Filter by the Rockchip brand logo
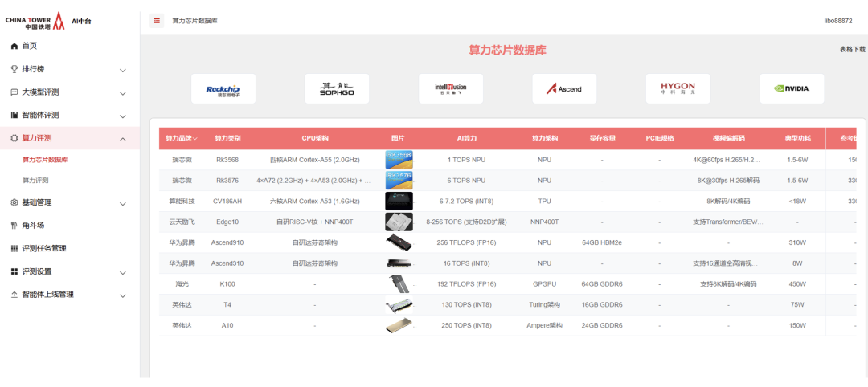This screenshot has height=387, width=868. (x=223, y=88)
